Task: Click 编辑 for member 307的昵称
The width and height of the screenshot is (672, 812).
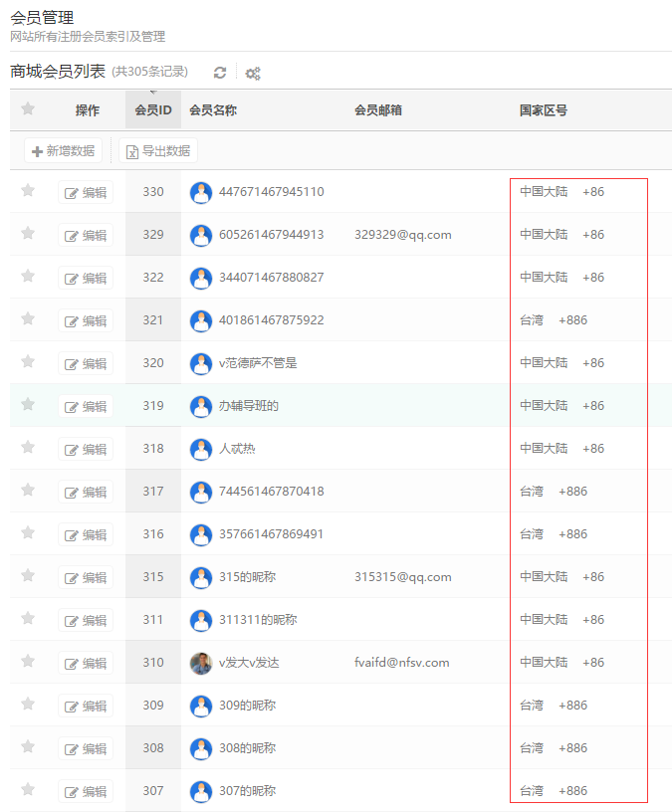Action: click(x=86, y=792)
